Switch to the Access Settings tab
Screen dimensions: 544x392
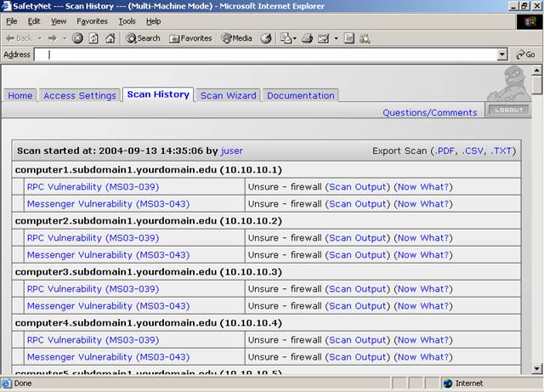tap(80, 95)
